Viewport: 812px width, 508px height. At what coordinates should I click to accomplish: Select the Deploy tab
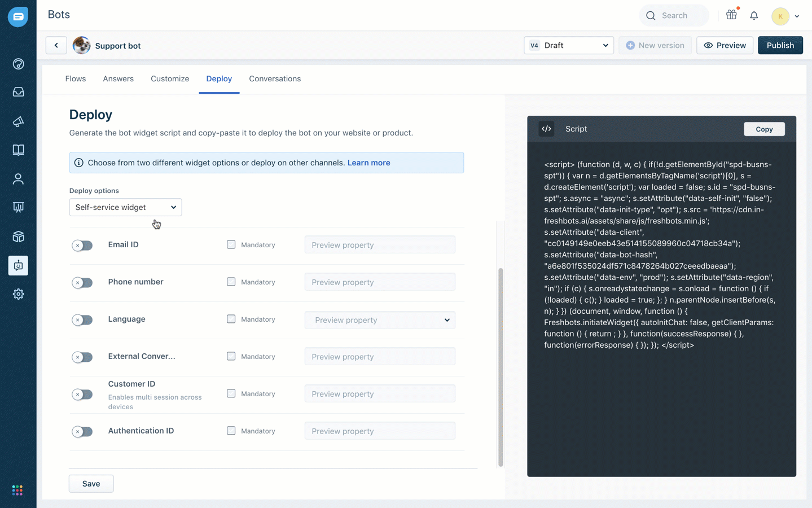click(219, 78)
